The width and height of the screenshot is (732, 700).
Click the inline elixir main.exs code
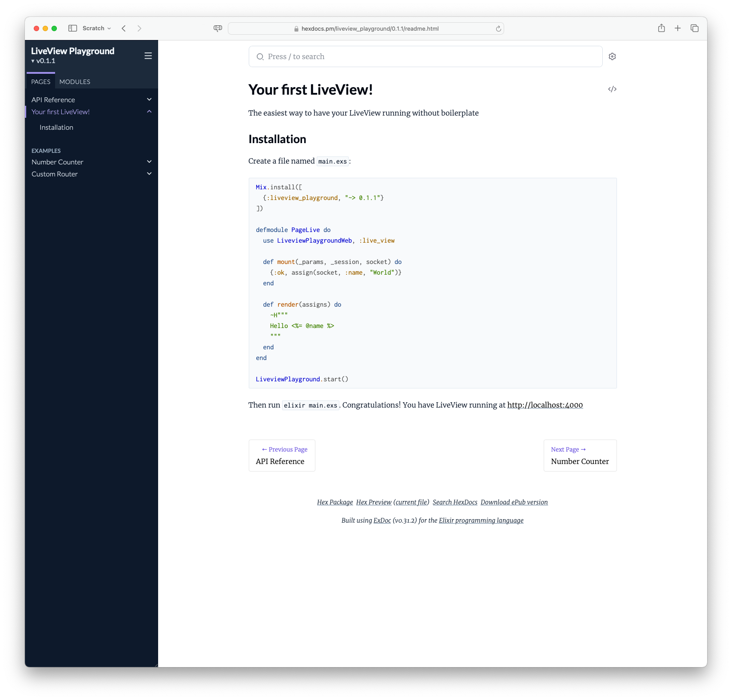310,405
